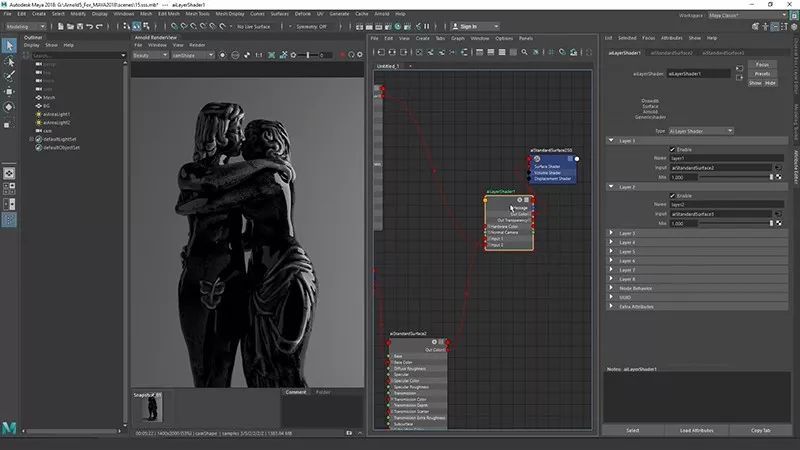Disable the Layer 1 Enable checkbox
The width and height of the screenshot is (800, 450).
[x=672, y=149]
